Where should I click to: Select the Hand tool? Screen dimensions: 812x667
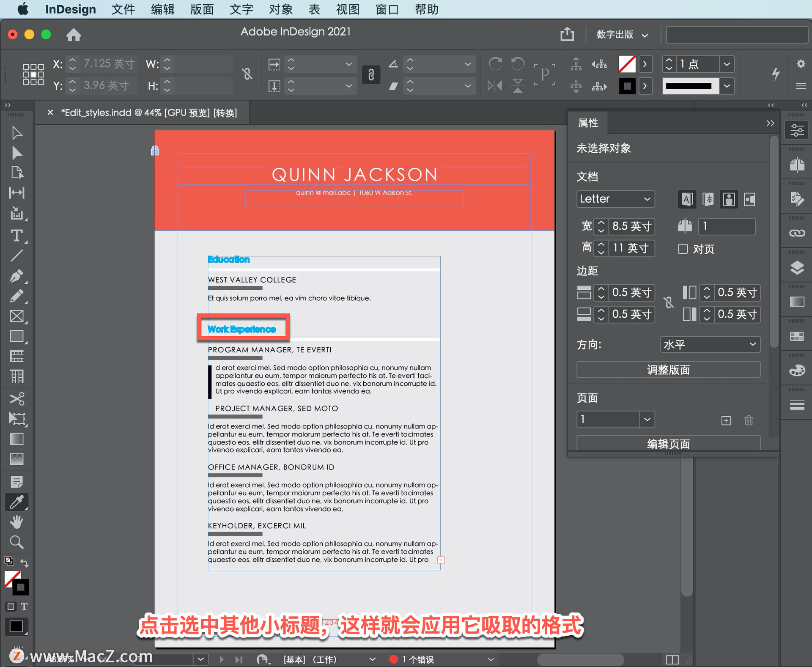point(16,522)
